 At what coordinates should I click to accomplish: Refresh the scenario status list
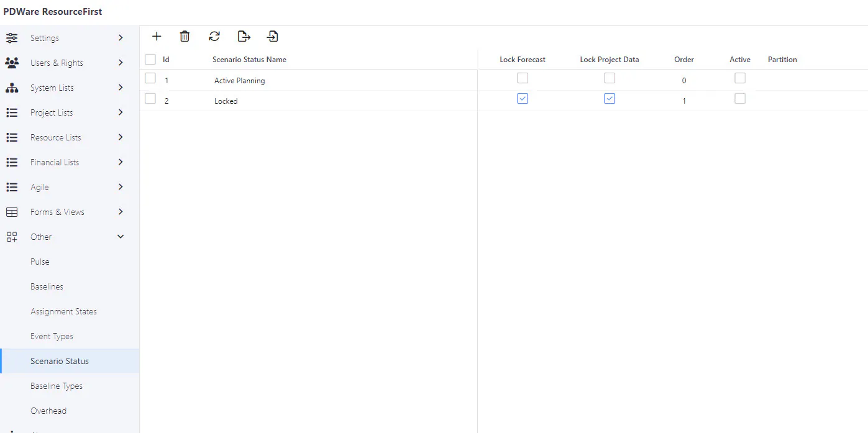click(x=214, y=37)
